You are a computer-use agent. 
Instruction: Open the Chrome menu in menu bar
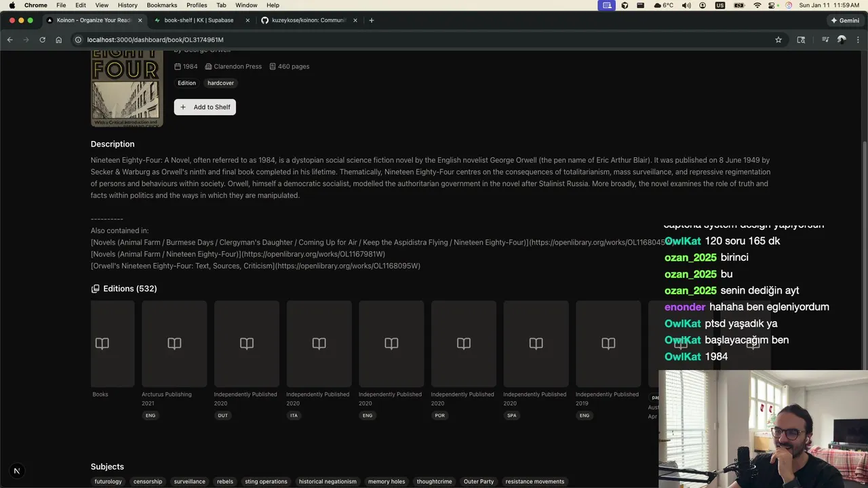(x=36, y=5)
